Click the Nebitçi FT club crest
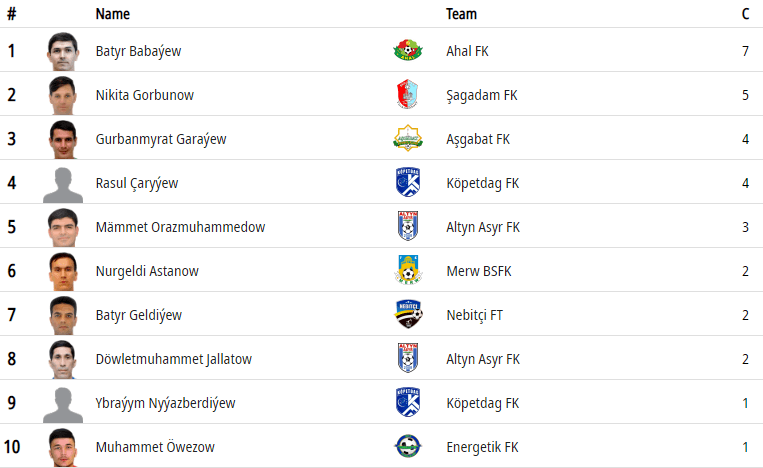 tap(408, 315)
